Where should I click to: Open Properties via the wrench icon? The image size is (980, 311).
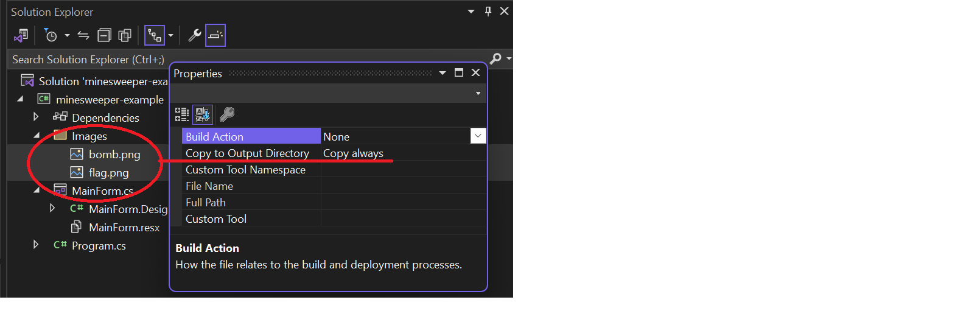pyautogui.click(x=195, y=35)
